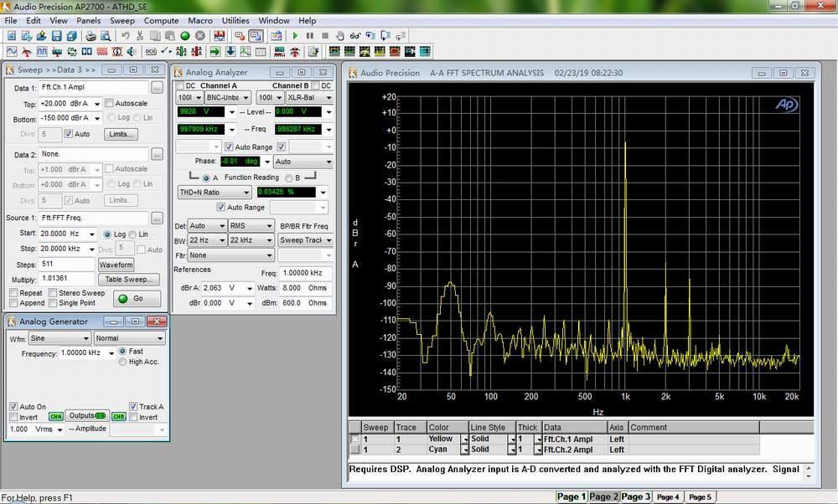Select Function Reading channel B radio

288,177
